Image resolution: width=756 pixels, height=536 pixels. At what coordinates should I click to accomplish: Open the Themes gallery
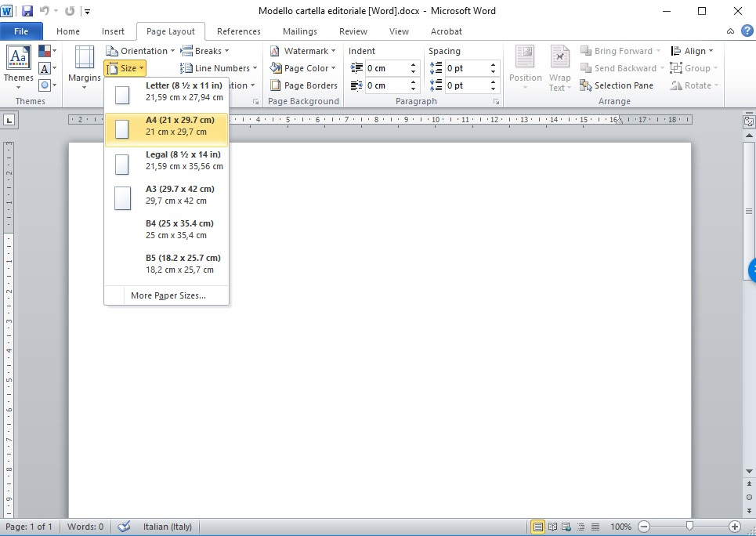point(18,67)
